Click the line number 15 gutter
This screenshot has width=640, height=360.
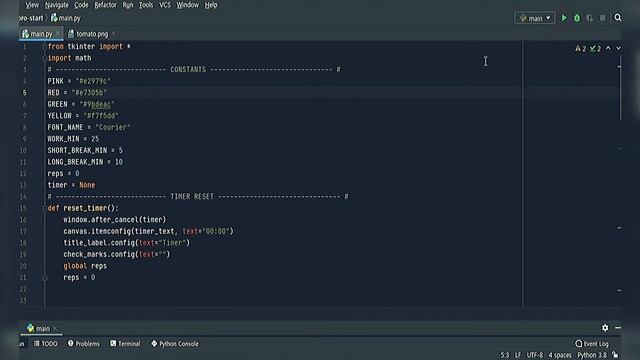click(x=23, y=208)
